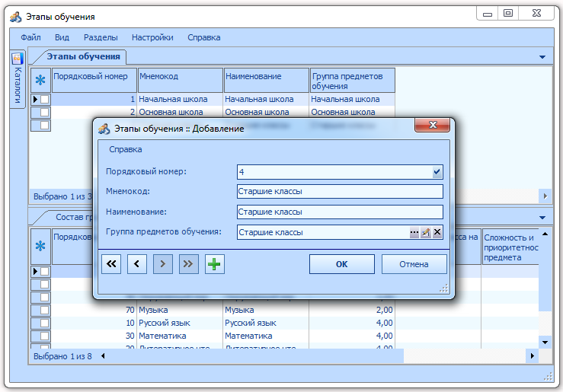Open the dialog's Справка menu
The height and width of the screenshot is (392, 563).
[125, 149]
